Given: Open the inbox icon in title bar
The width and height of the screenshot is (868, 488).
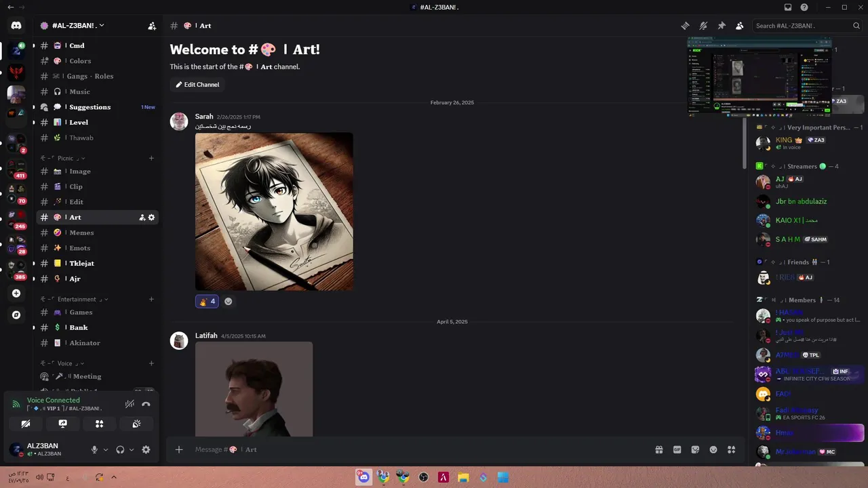Looking at the screenshot, I should click(788, 7).
